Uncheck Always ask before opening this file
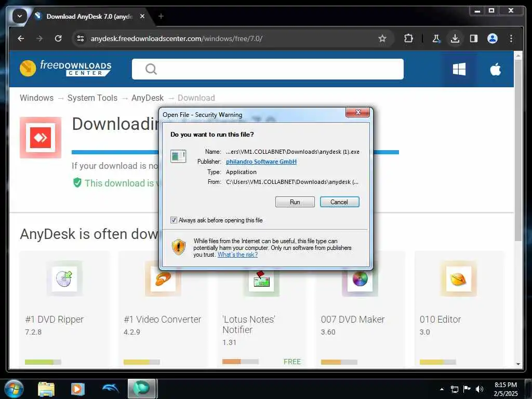The height and width of the screenshot is (399, 532). tap(174, 220)
